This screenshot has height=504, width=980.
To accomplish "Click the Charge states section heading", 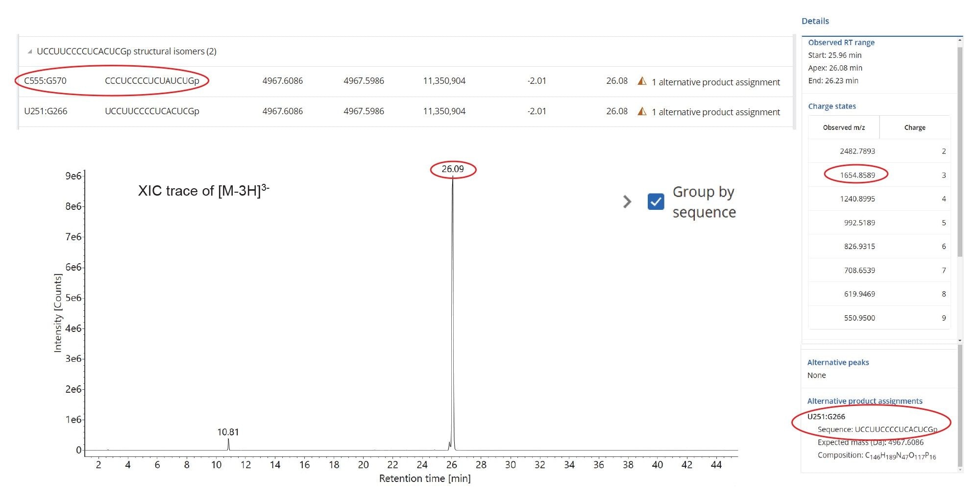I will pyautogui.click(x=832, y=106).
